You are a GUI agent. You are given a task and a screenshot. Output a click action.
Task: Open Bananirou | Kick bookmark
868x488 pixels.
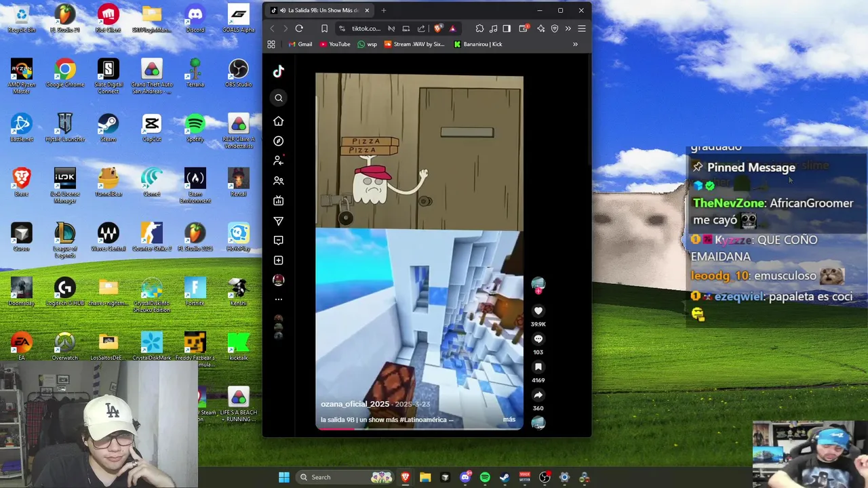tap(477, 44)
